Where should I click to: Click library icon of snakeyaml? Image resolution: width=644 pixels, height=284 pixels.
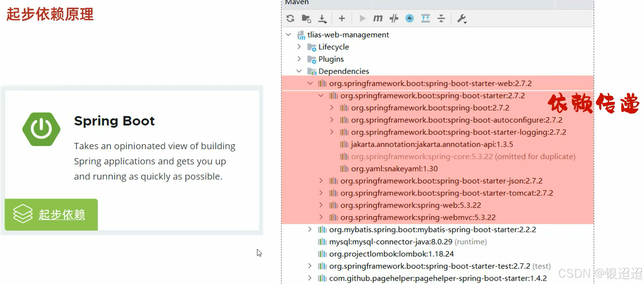tap(344, 169)
